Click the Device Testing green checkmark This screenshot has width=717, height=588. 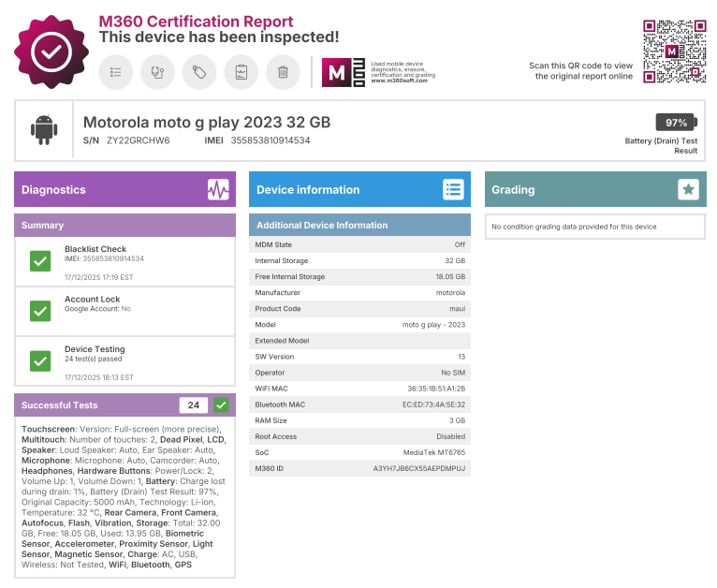39,360
